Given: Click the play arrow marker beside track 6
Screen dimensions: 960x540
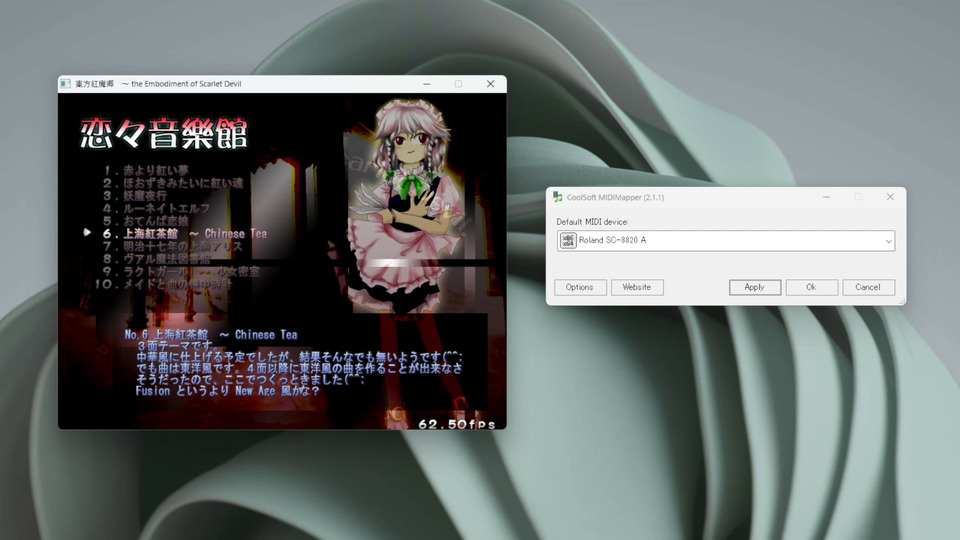Looking at the screenshot, I should coord(87,233).
